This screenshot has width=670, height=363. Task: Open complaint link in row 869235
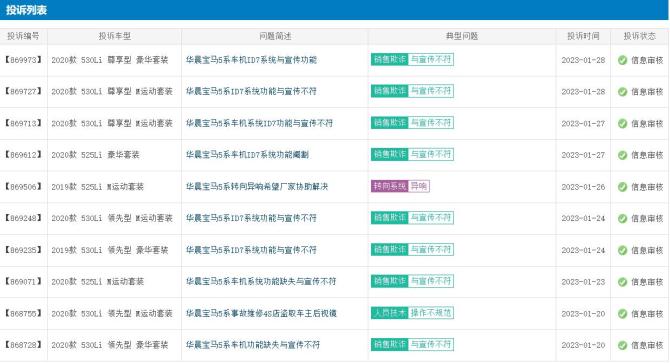pos(251,250)
